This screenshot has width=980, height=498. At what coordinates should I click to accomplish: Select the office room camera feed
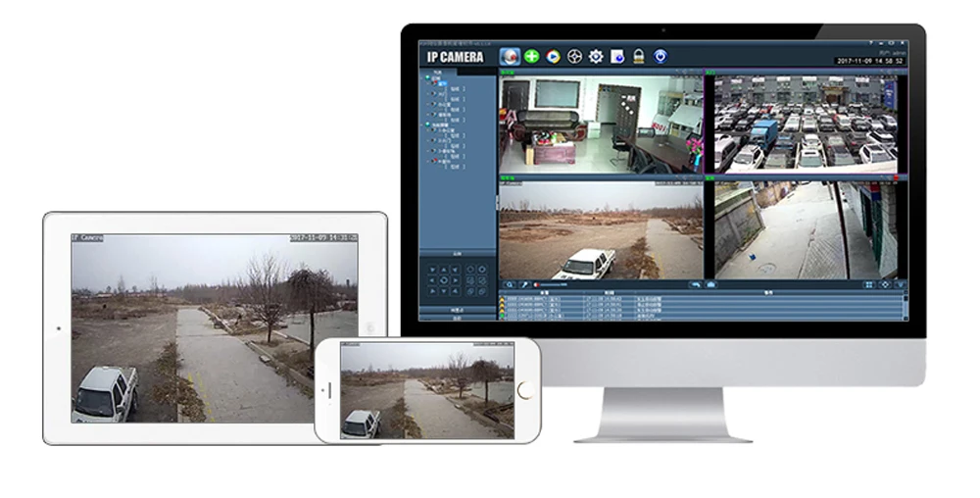601,124
